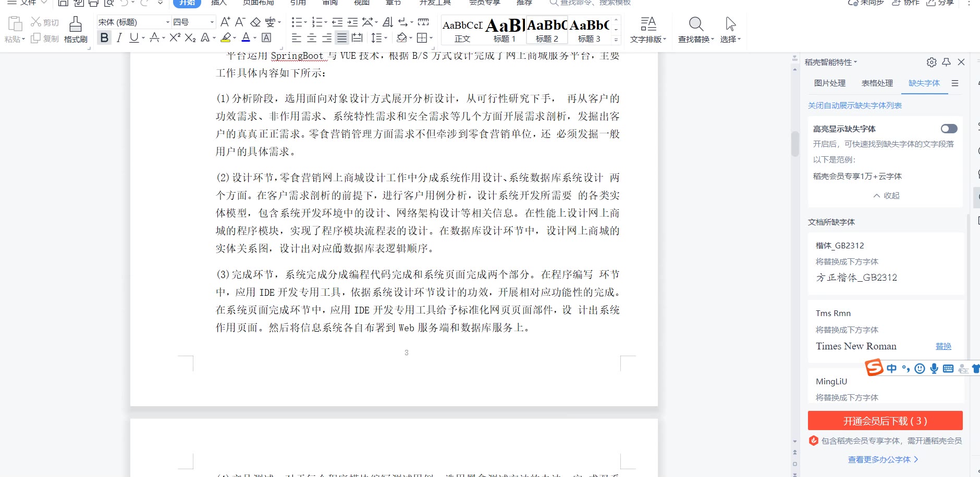The height and width of the screenshot is (477, 980).
Task: Click the 开通会员后下载 (3) button
Action: [x=885, y=421]
